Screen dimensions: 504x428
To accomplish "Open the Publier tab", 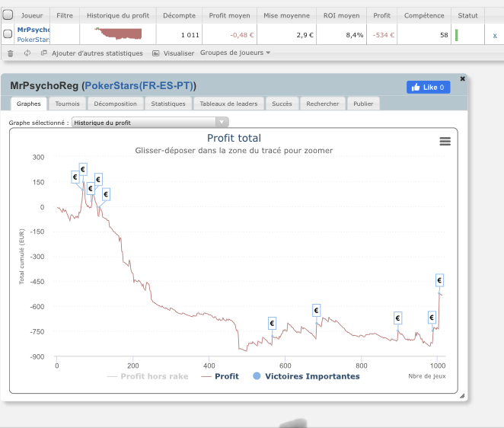I will 363,104.
